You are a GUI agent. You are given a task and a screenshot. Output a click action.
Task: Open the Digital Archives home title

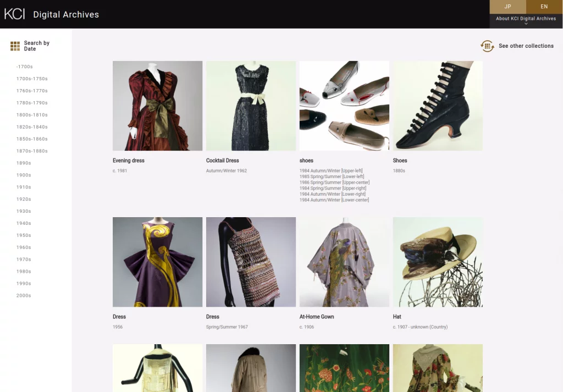(66, 15)
